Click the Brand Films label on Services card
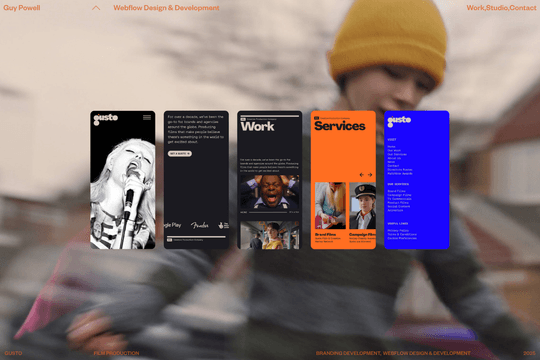The width and height of the screenshot is (540, 360). pos(325,234)
